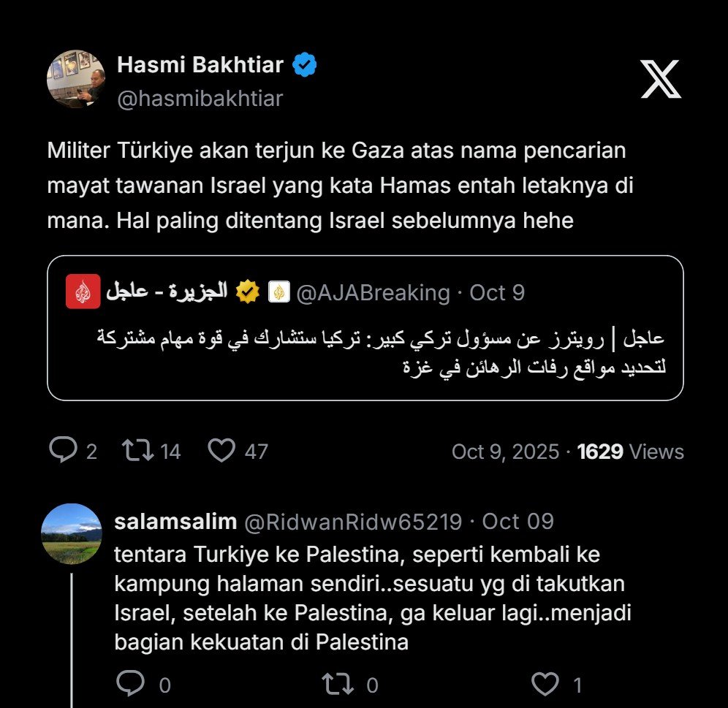Open the @AJABreaking handle link

click(x=373, y=293)
